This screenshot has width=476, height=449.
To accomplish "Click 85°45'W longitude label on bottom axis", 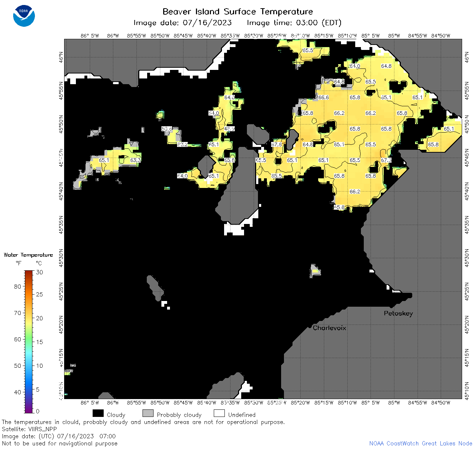I will click(183, 403).
